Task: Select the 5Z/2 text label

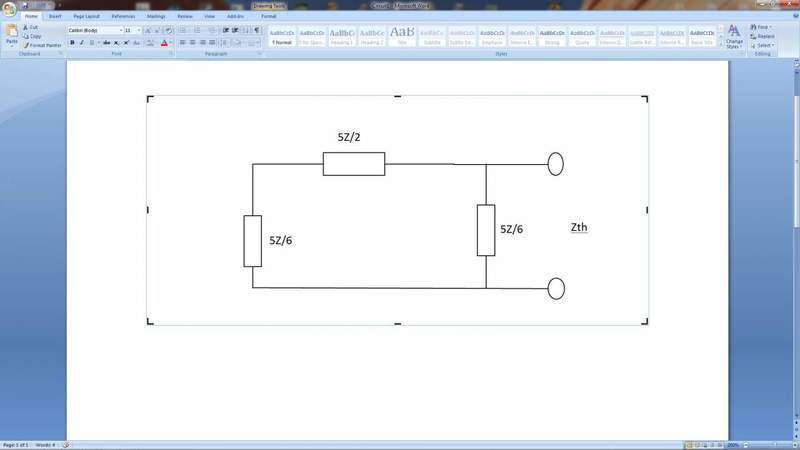Action: coord(349,137)
